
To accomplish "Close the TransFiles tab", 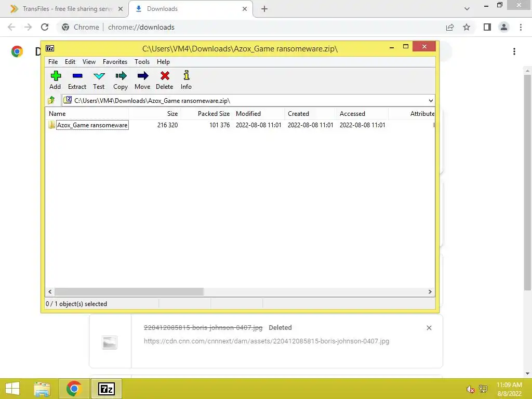I will [121, 9].
